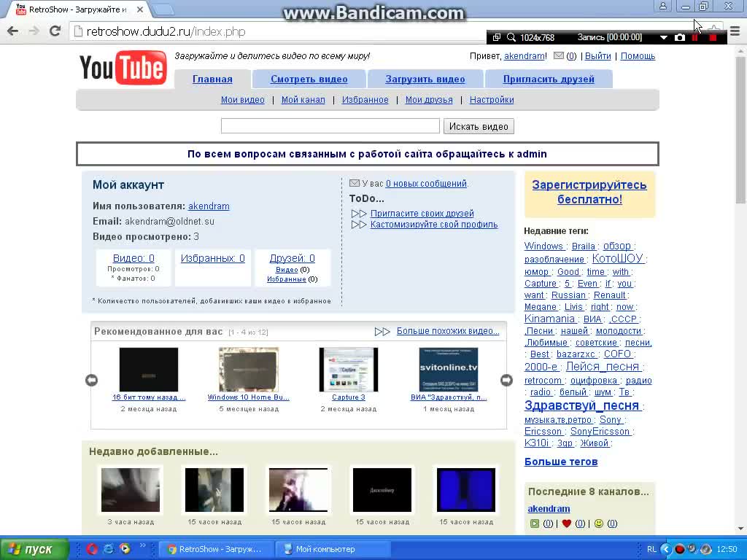
Task: Open the svitonline.tv video thumbnail
Action: (x=449, y=370)
